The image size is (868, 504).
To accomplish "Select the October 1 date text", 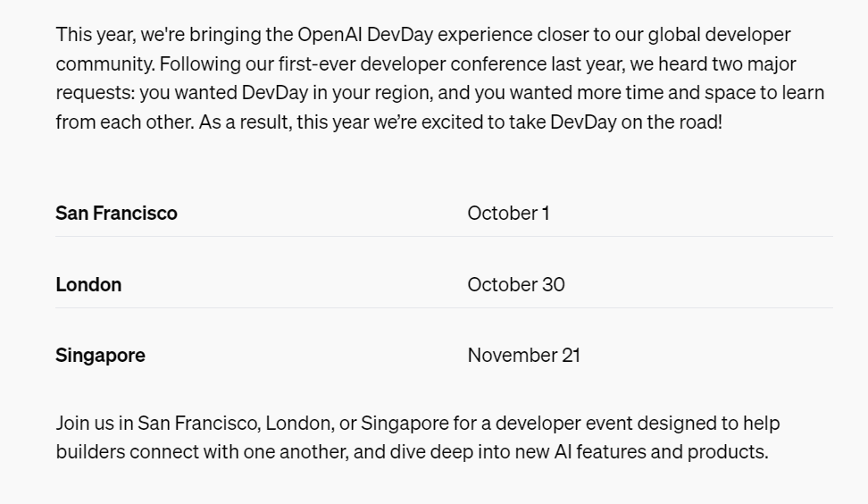I will pos(508,214).
